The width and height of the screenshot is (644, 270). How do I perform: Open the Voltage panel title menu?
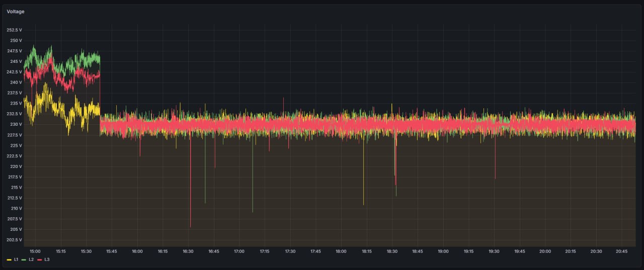[x=16, y=12]
